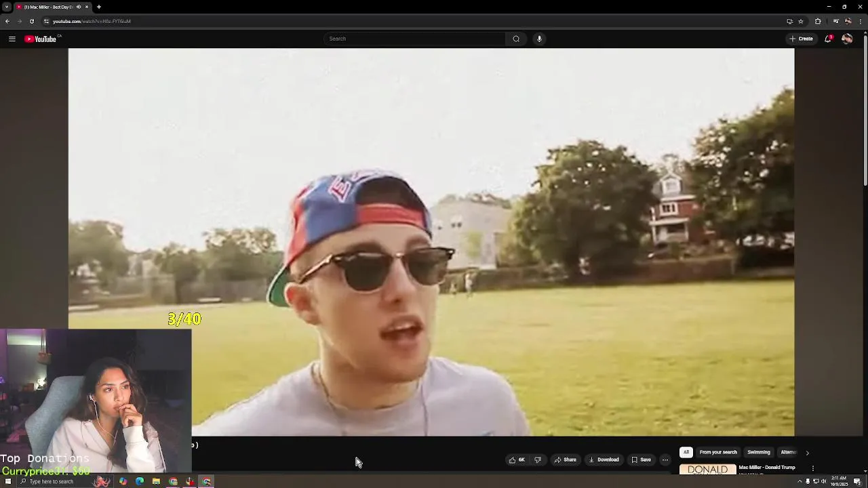This screenshot has width=868, height=488.
Task: Go to the YouTube home logo
Action: [x=41, y=39]
